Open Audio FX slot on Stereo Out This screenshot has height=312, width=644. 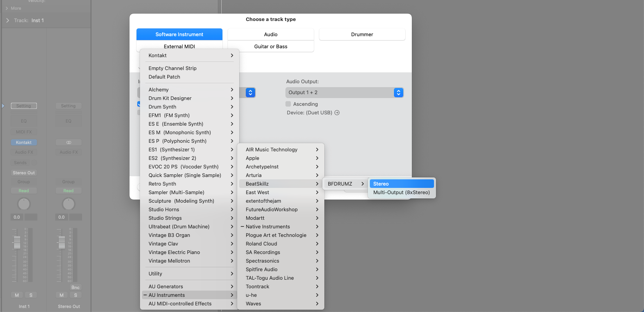68,152
